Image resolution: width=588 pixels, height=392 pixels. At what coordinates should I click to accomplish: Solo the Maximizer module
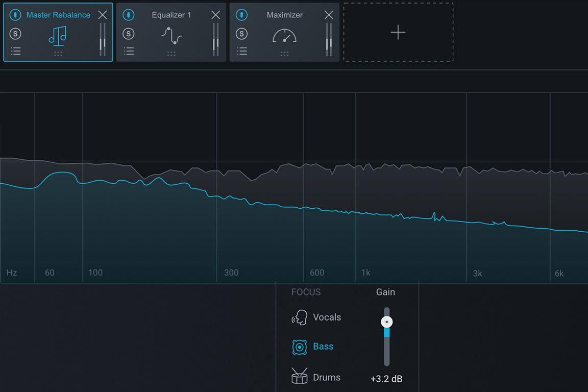point(242,34)
